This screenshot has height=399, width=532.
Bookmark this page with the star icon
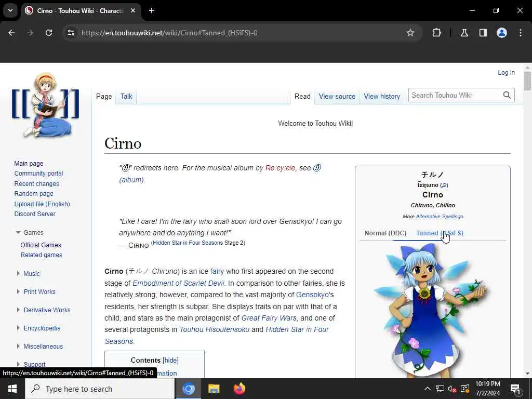(x=410, y=33)
